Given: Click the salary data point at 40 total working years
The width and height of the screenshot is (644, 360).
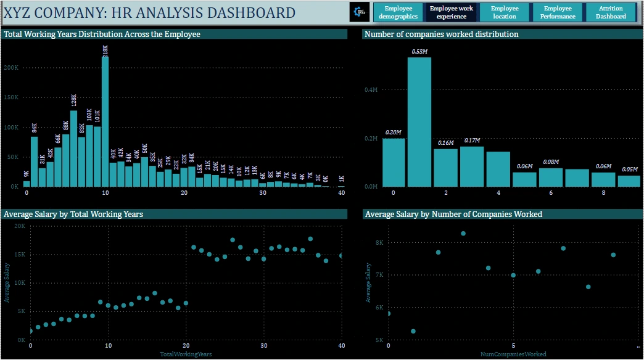Looking at the screenshot, I should (x=341, y=256).
